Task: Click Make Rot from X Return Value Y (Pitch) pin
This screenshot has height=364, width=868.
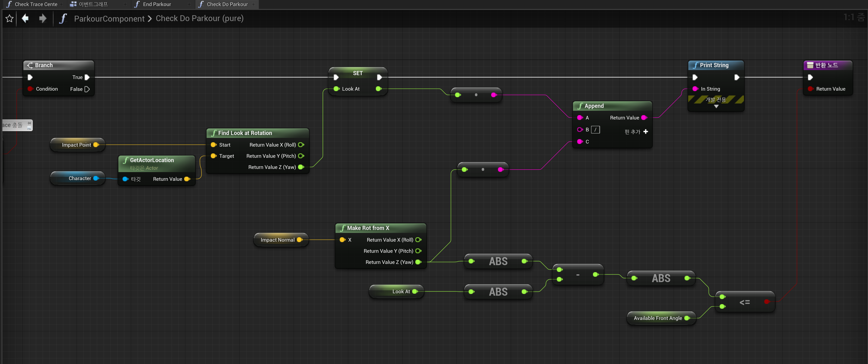Action: pyautogui.click(x=418, y=251)
